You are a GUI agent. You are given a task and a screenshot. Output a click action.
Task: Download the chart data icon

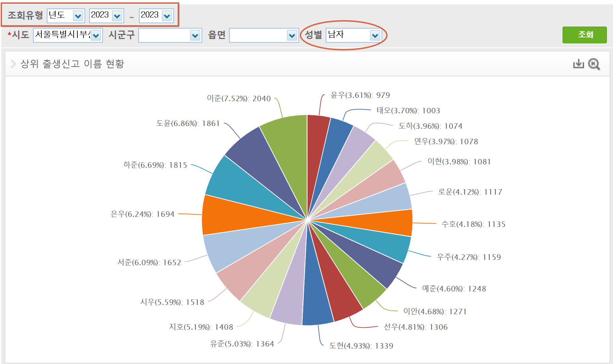(578, 64)
